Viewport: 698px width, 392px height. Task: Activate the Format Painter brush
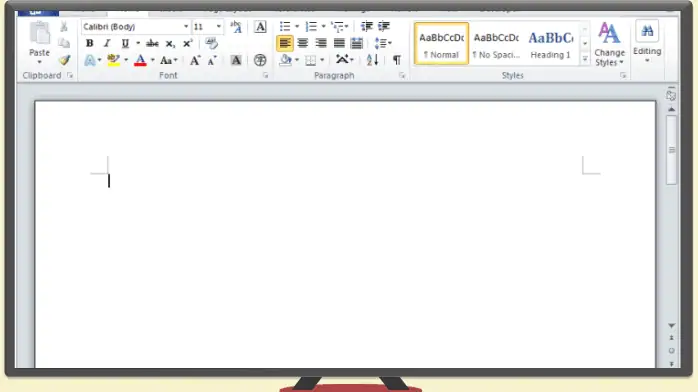click(x=65, y=60)
